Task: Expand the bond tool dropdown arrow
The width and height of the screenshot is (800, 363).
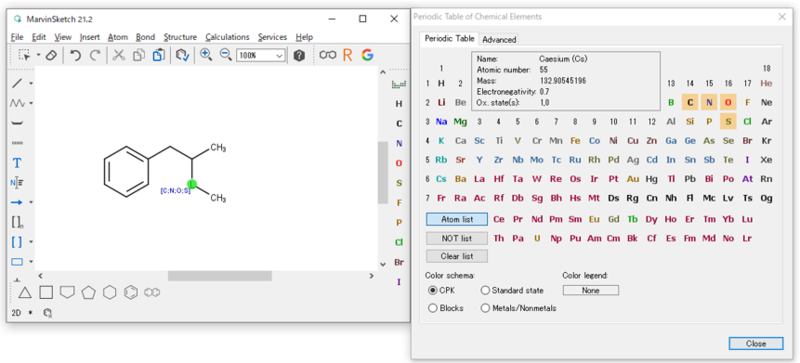Action: tap(31, 83)
